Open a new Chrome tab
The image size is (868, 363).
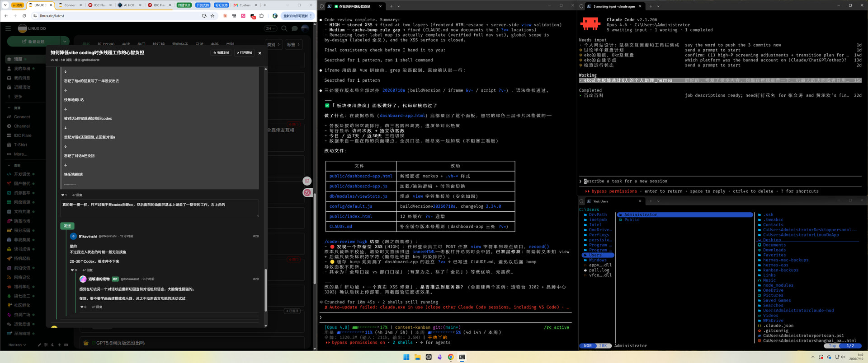[265, 5]
